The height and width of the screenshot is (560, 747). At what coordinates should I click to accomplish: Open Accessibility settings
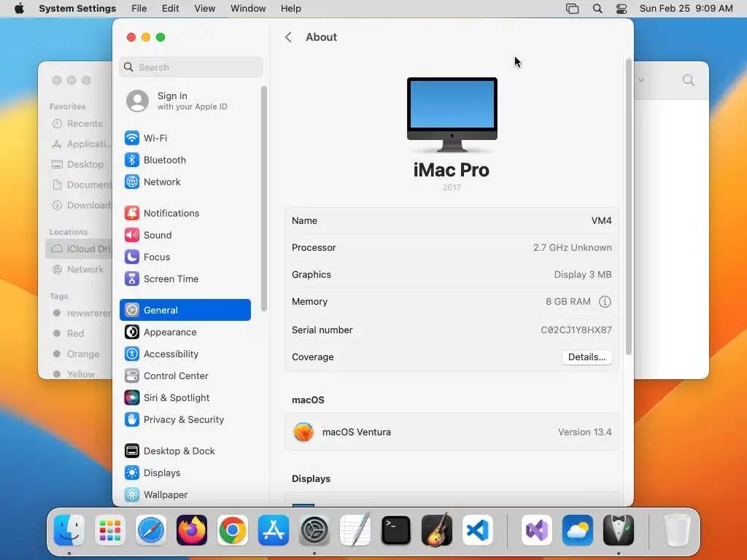coord(185,354)
